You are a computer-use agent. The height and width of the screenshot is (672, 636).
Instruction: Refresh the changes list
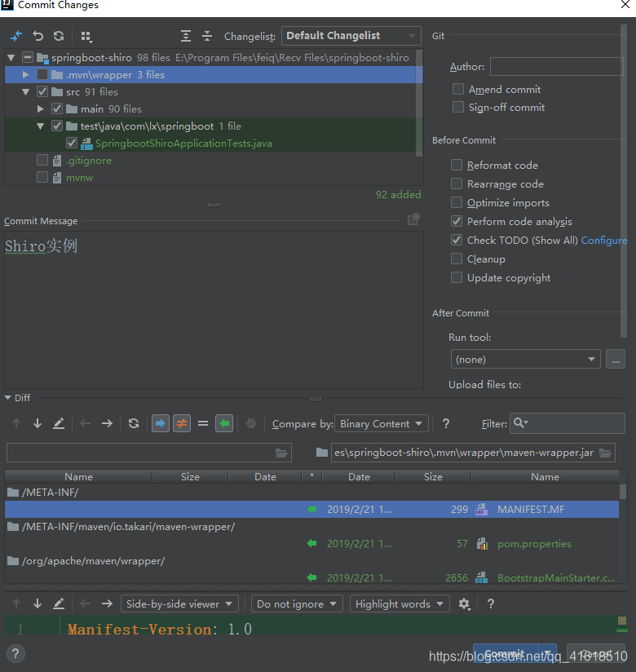click(59, 36)
